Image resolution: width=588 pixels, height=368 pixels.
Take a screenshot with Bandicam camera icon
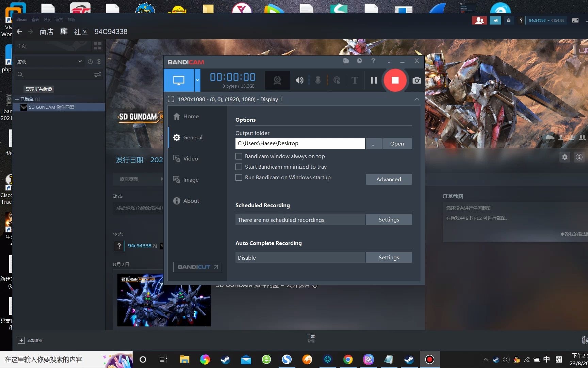[417, 81]
